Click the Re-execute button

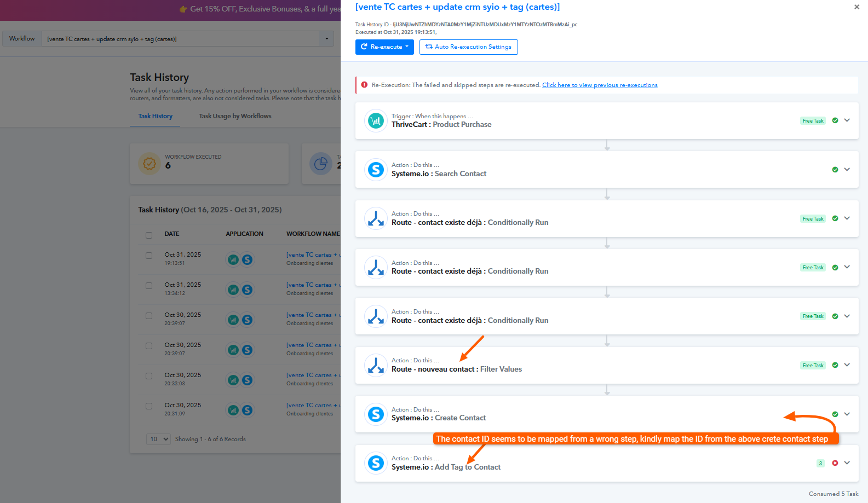click(x=384, y=47)
